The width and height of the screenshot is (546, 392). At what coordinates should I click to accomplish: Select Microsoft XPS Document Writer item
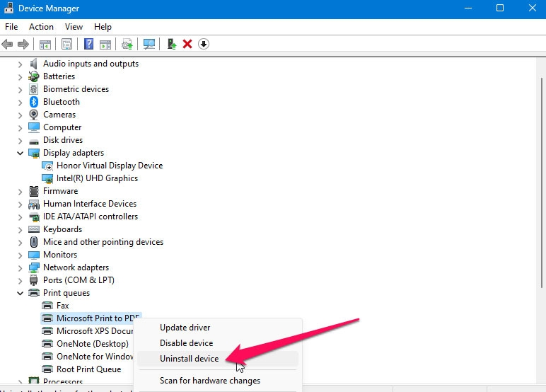[x=95, y=331]
